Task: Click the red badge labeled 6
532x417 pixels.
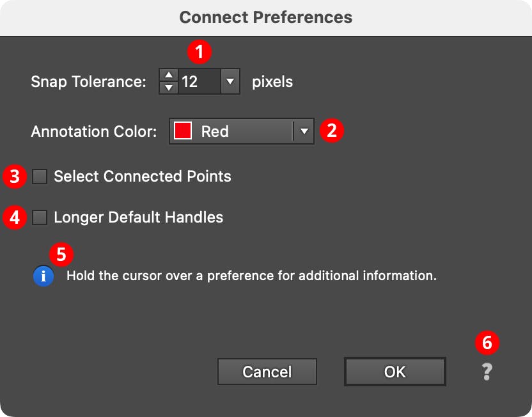Action: coord(487,343)
